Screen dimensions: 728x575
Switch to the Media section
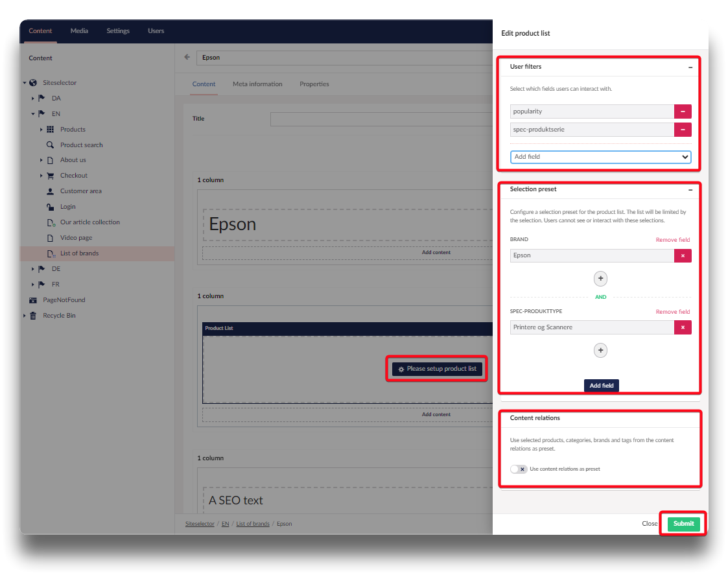(x=79, y=30)
